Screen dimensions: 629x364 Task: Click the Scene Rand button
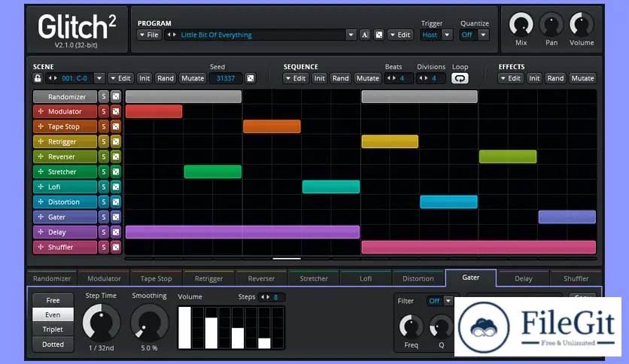166,78
